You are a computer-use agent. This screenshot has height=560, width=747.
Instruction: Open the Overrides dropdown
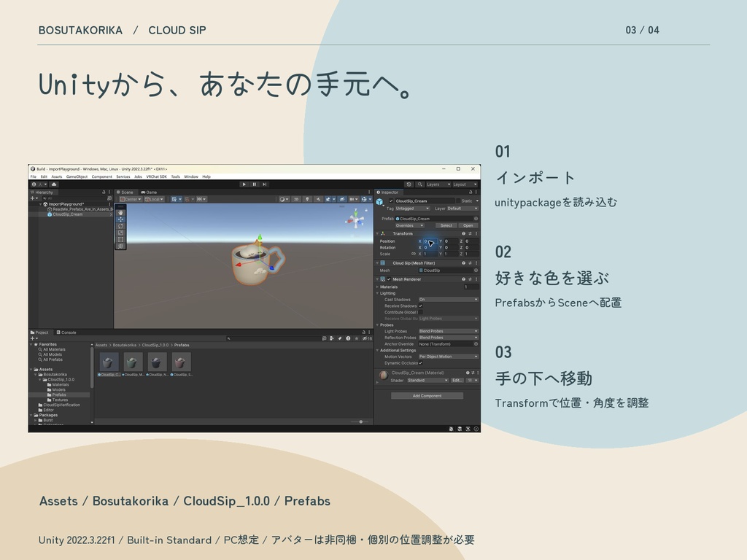[x=409, y=226]
